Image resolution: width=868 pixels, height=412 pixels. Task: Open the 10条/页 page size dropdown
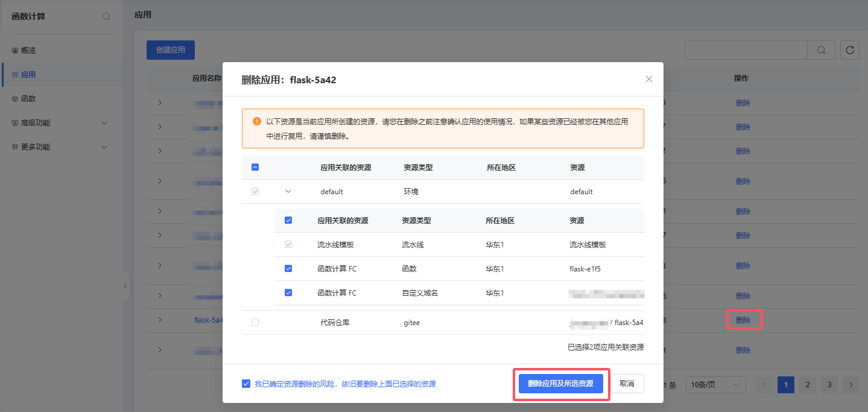tap(716, 385)
